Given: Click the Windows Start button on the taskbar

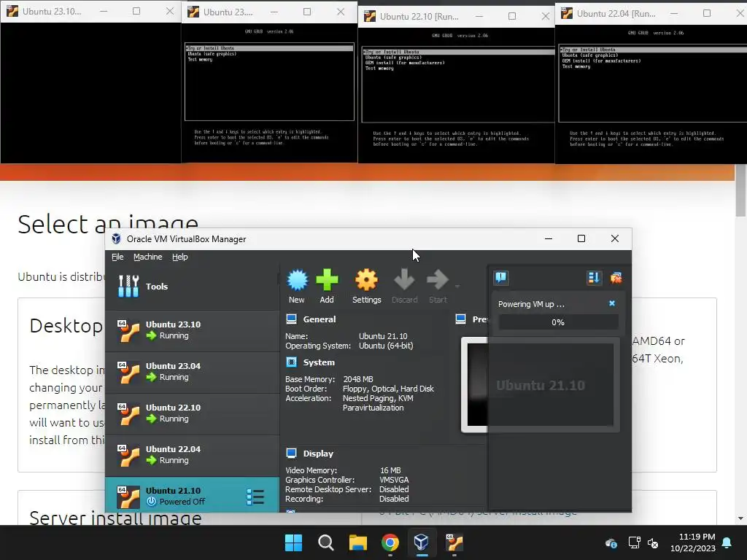Looking at the screenshot, I should pyautogui.click(x=293, y=542).
